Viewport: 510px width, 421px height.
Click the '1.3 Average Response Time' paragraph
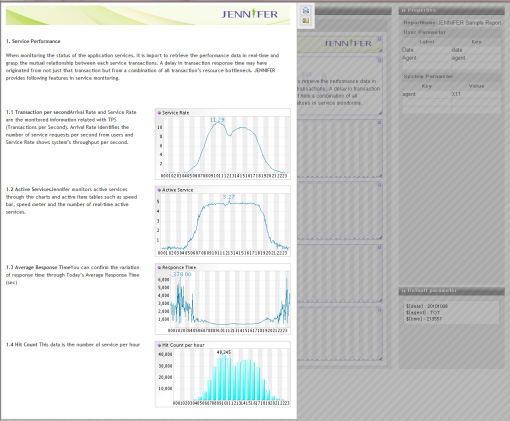[x=72, y=275]
